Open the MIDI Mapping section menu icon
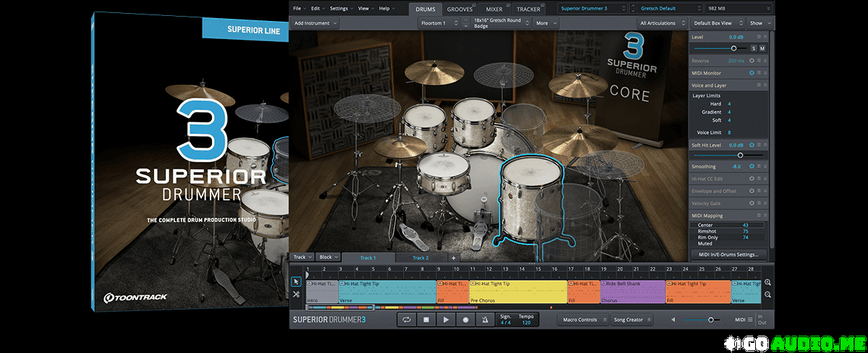868x353 pixels. coord(758,216)
